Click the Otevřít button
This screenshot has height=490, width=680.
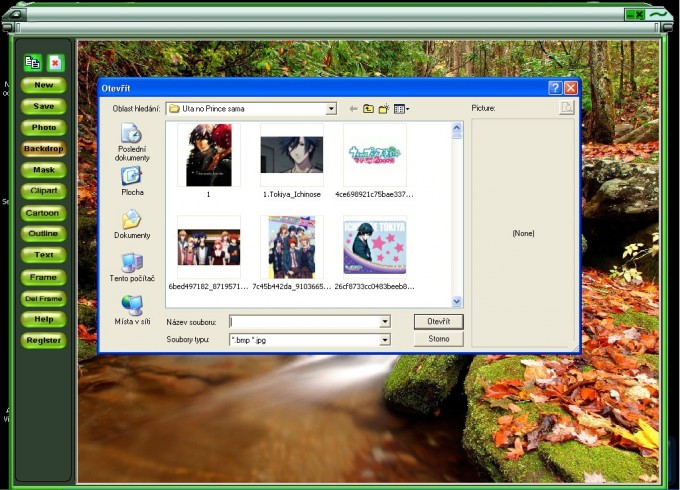tap(438, 322)
